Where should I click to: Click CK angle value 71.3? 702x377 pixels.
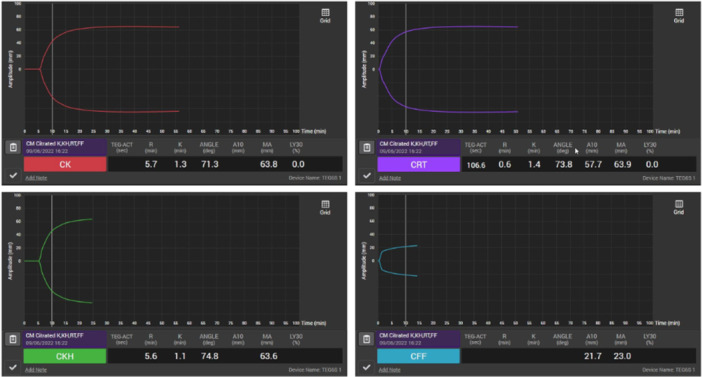210,164
